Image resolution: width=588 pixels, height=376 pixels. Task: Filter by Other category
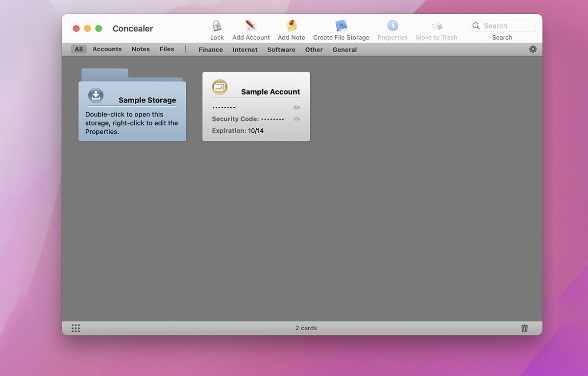[314, 50]
